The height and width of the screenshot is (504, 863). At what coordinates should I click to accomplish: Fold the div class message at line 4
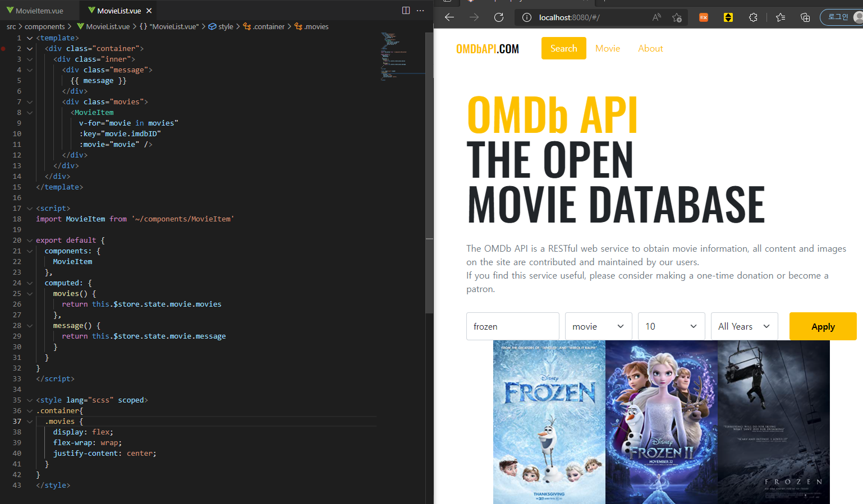30,70
